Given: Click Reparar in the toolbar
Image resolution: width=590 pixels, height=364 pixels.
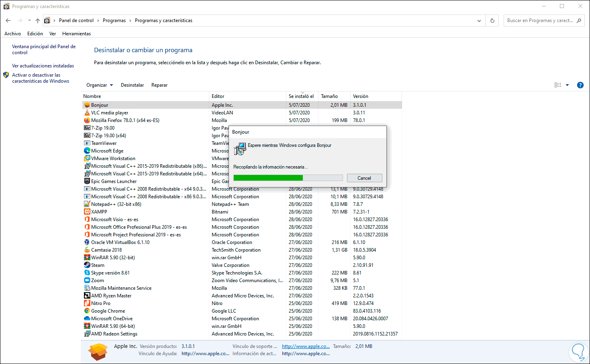Looking at the screenshot, I should [159, 85].
